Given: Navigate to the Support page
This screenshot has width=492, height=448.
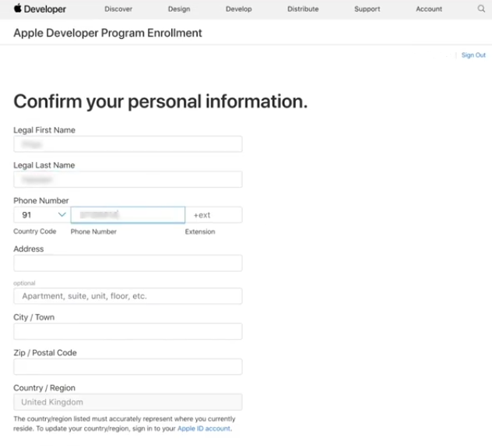Looking at the screenshot, I should (367, 9).
